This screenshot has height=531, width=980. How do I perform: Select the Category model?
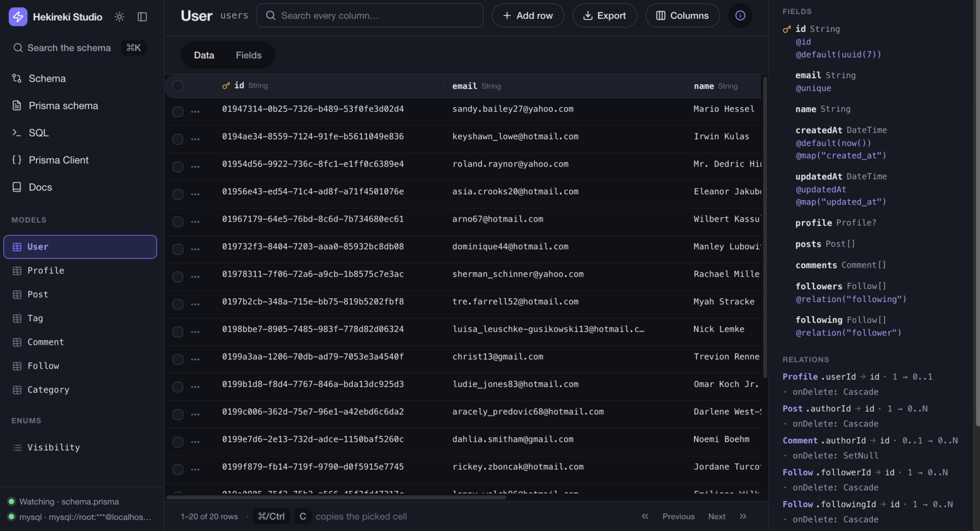tap(80, 390)
